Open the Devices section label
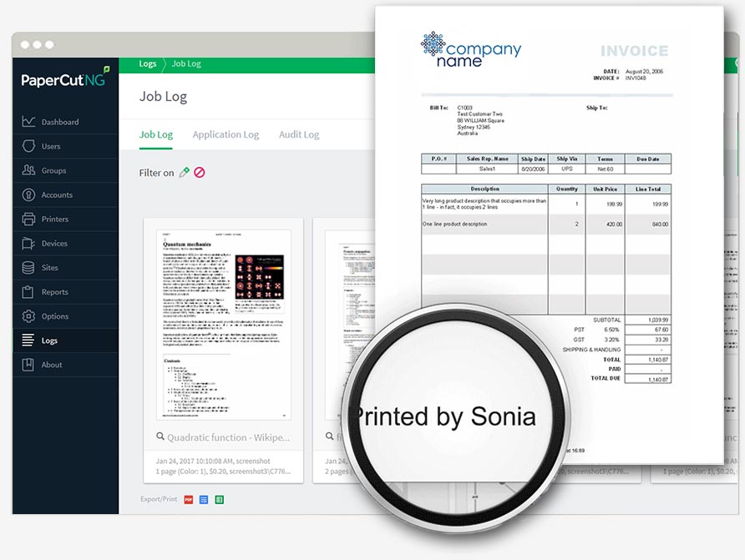Image resolution: width=745 pixels, height=560 pixels. (x=54, y=243)
